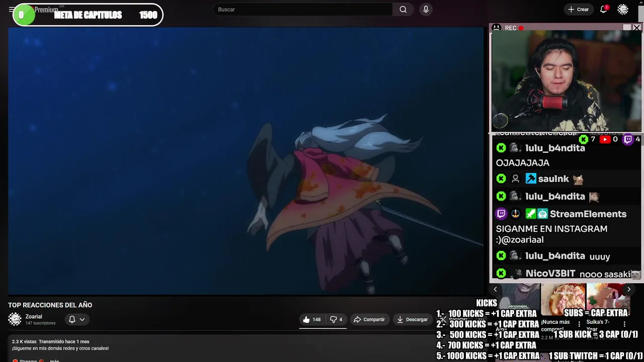Close the webcam overlay with the X

coord(636,28)
